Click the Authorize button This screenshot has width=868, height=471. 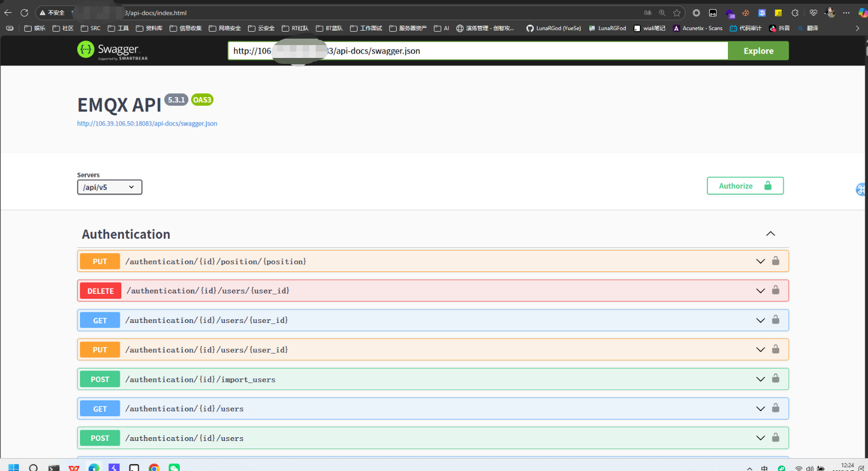point(745,186)
